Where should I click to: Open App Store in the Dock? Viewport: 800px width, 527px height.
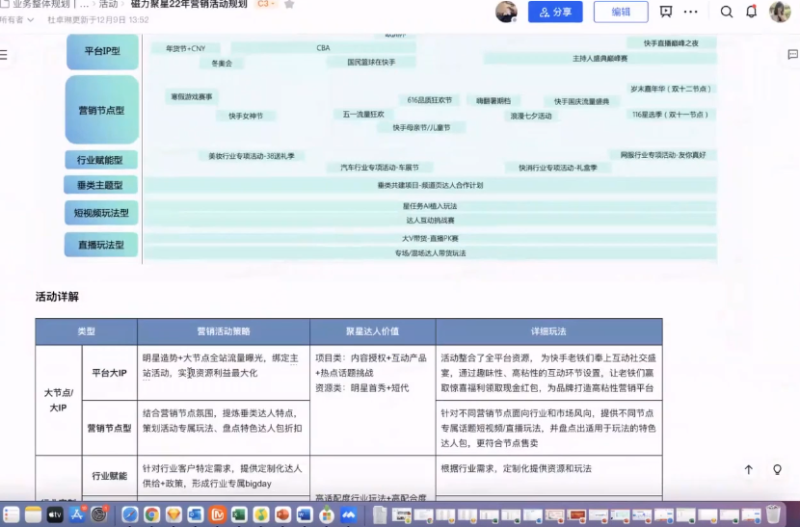(77, 515)
